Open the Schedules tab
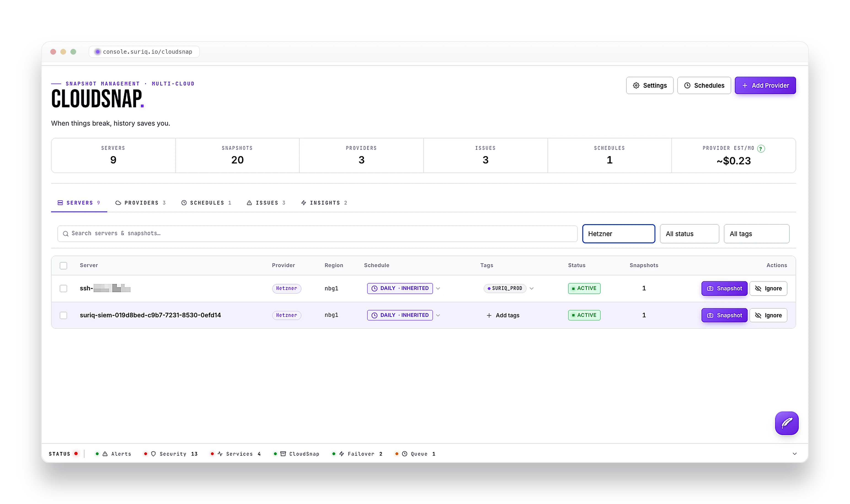 click(x=206, y=203)
